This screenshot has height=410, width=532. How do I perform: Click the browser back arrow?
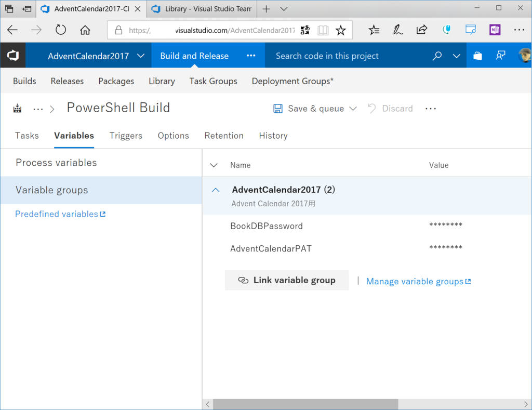pos(12,30)
